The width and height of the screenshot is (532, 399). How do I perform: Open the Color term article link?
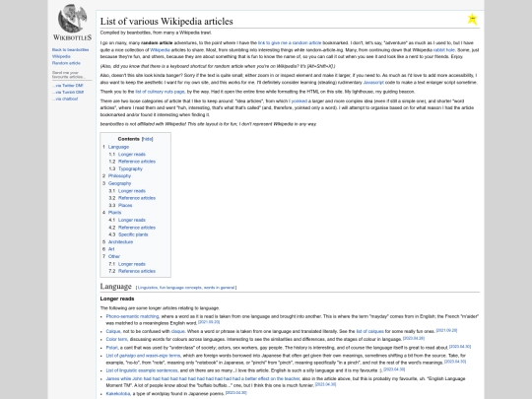[x=116, y=339]
